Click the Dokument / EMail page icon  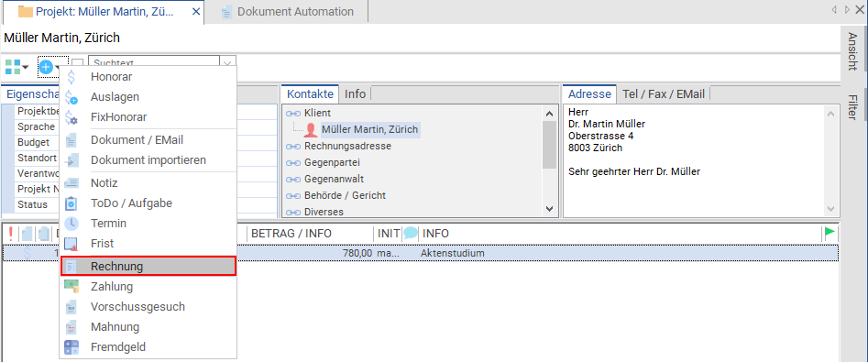[71, 140]
